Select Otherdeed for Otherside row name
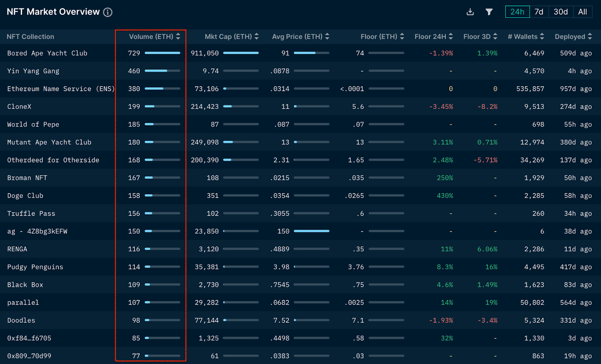Image resolution: width=601 pixels, height=364 pixels. point(53,160)
